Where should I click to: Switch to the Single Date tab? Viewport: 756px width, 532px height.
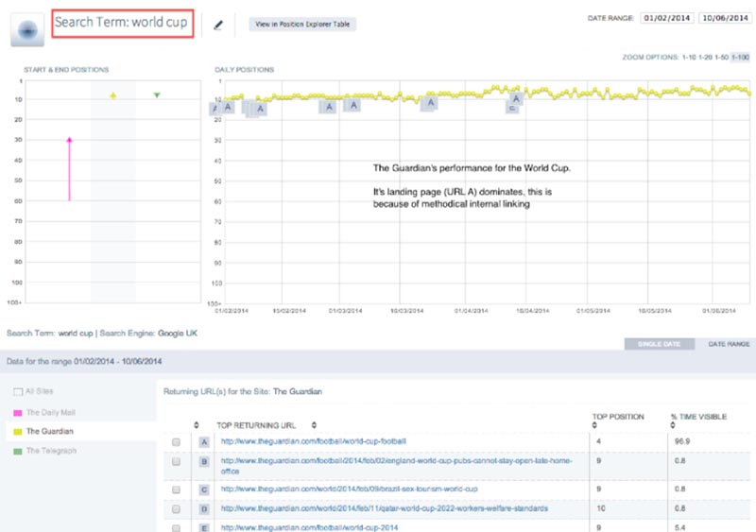tap(659, 344)
